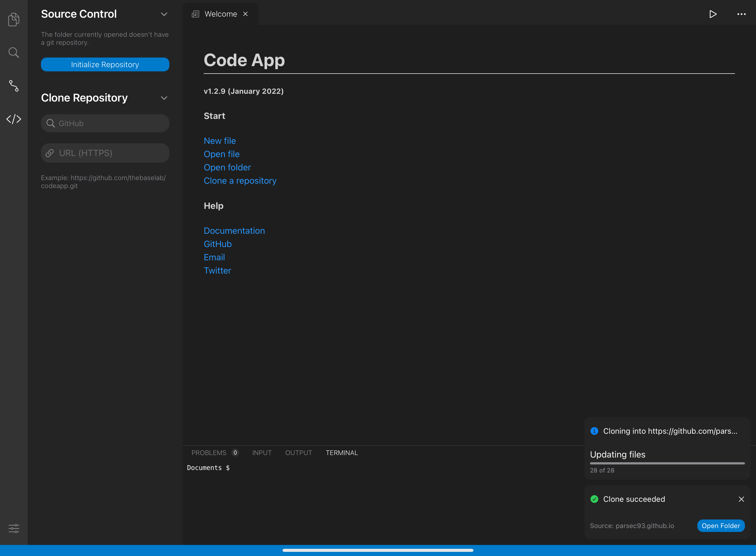Click the link icon in the URL field

click(50, 153)
